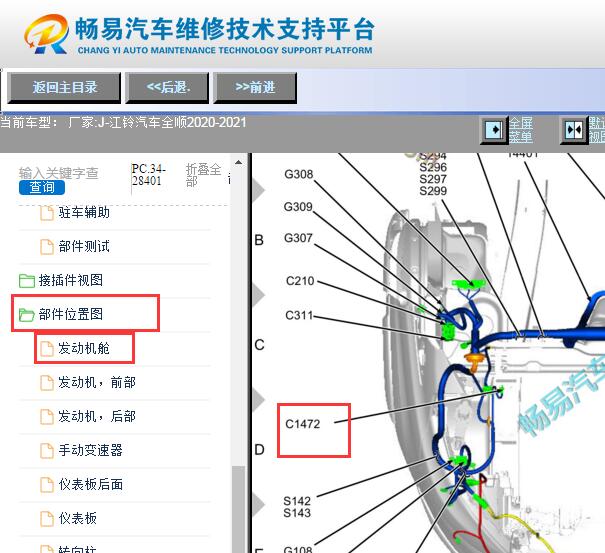Image resolution: width=605 pixels, height=553 pixels.
Task: Click the sidebar scroll up arrow
Action: coord(238,162)
